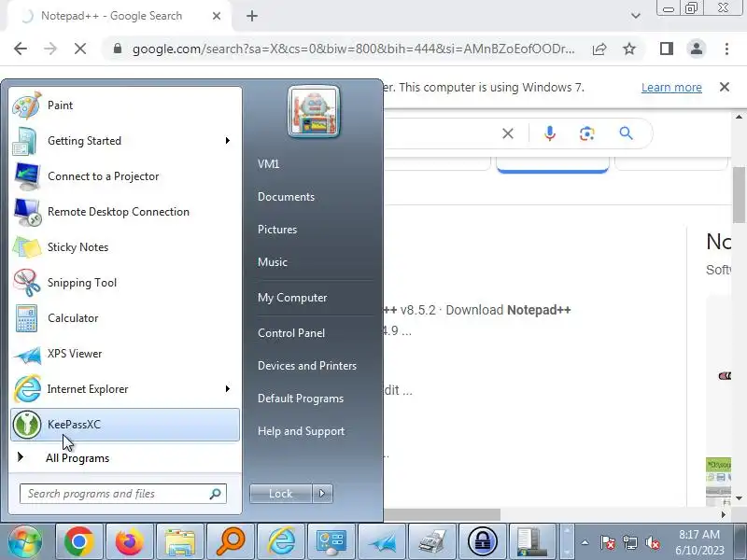Toggle Chrome side panel
The image size is (747, 560).
pyautogui.click(x=667, y=49)
